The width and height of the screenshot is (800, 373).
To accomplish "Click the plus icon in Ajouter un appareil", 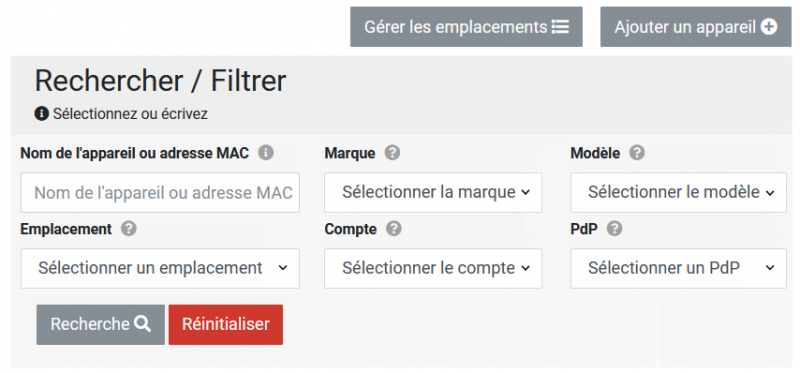I will pyautogui.click(x=769, y=27).
